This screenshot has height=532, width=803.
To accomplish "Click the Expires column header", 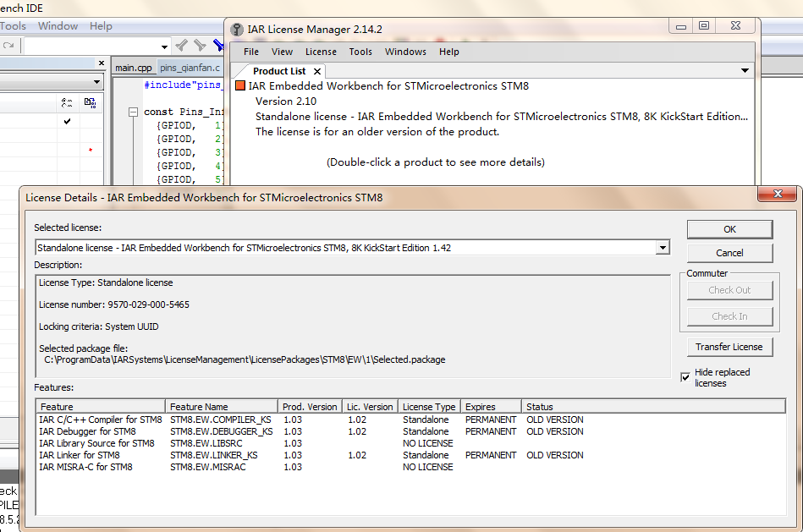I will click(491, 407).
